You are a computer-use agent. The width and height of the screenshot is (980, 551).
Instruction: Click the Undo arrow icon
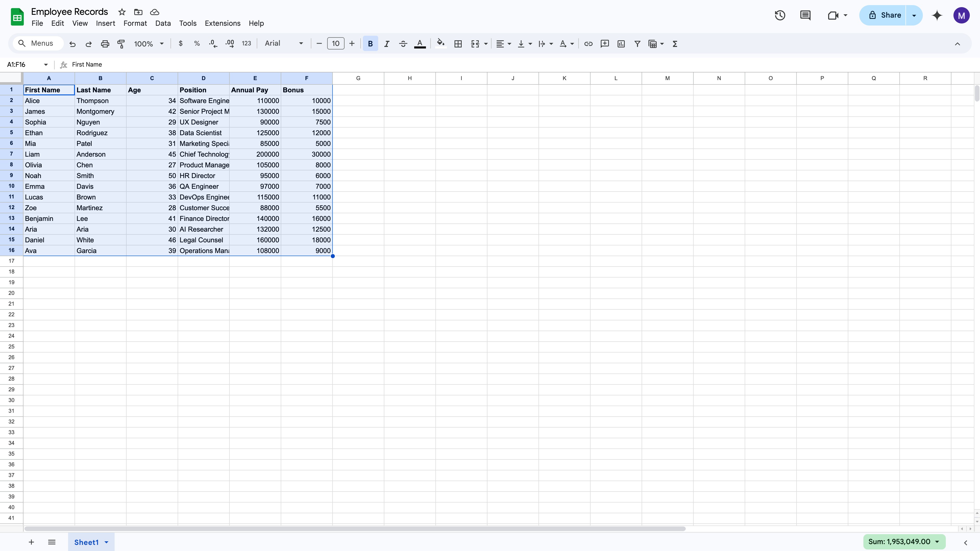point(72,44)
